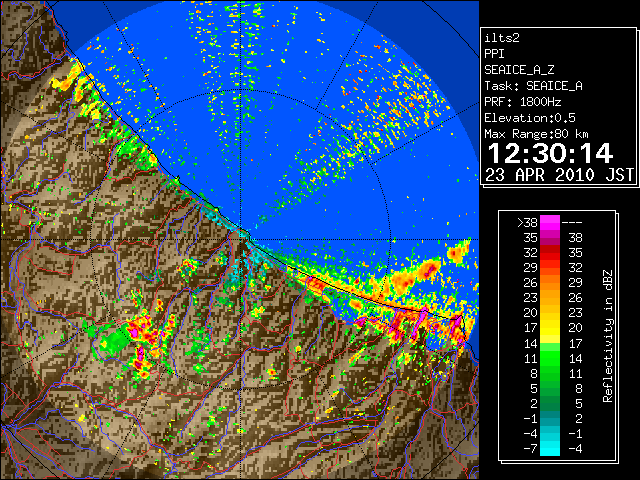
Task: Click the ">38" legend label
Action: (527, 223)
